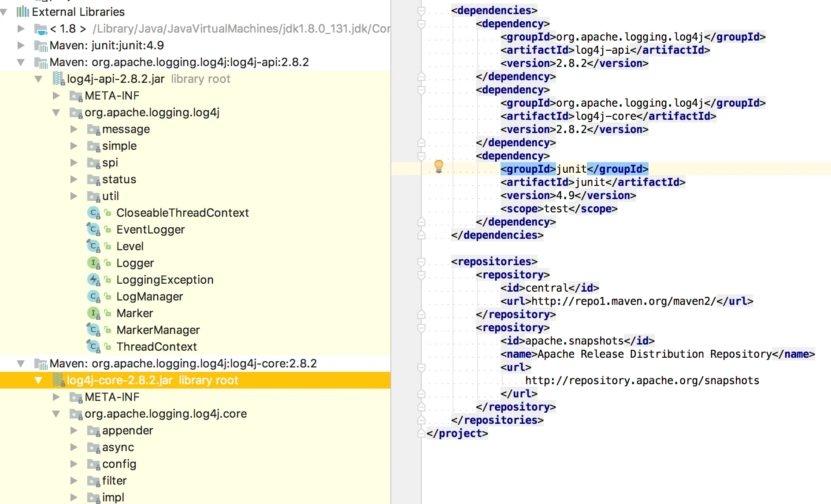Click the status package folder icon
Viewport: 831px width, 504px height.
[x=93, y=180]
